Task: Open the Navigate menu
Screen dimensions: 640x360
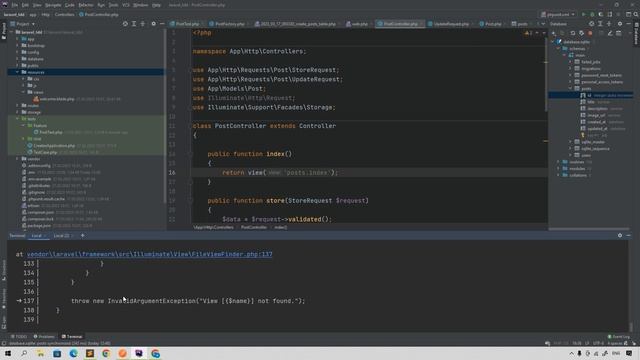Action: (53, 5)
